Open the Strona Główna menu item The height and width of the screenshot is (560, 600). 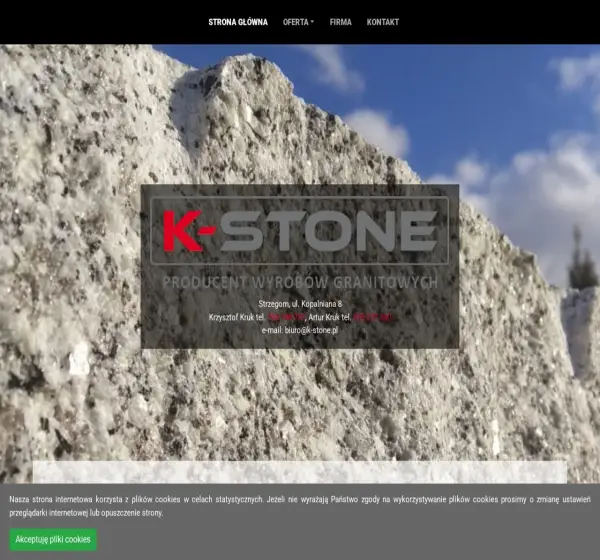(x=238, y=22)
